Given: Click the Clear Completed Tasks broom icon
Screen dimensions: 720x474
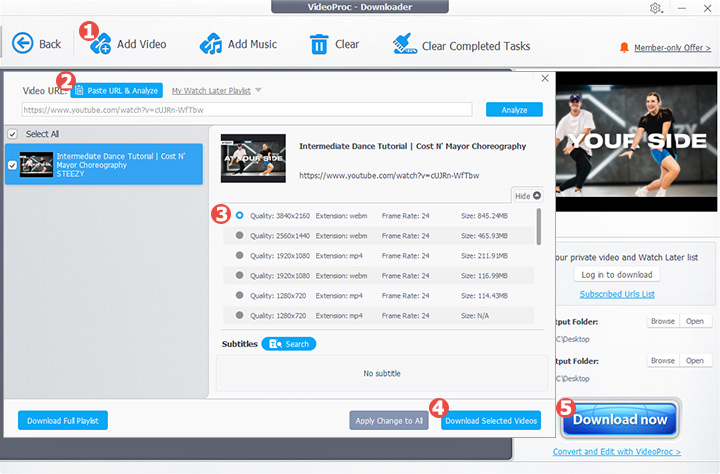Looking at the screenshot, I should coord(403,44).
